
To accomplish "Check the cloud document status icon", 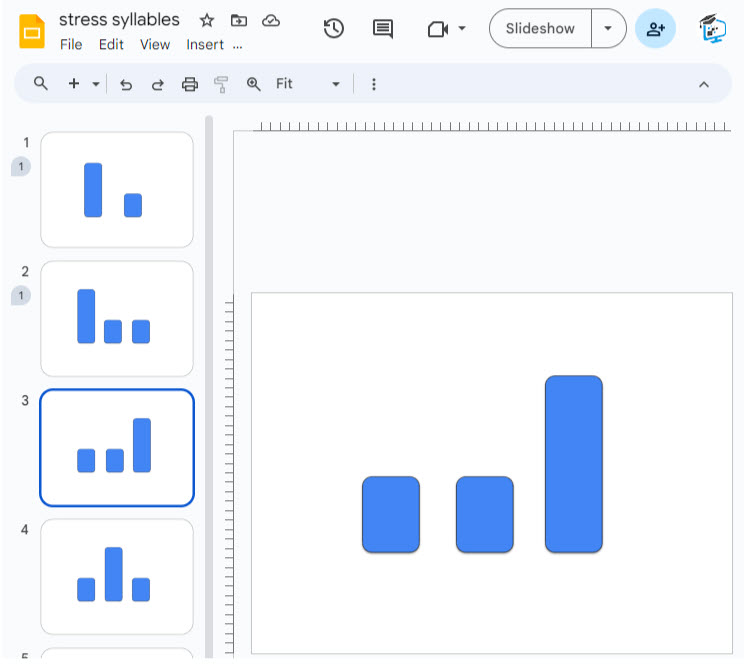I will (270, 20).
